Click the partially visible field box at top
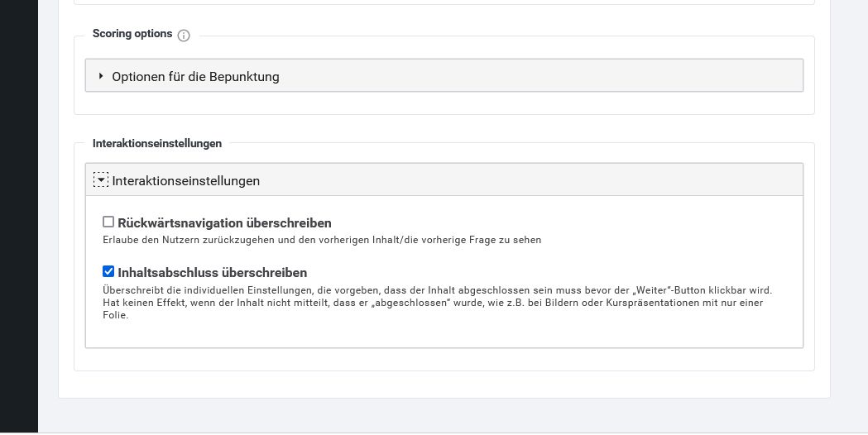This screenshot has height=435, width=868. point(444,2)
